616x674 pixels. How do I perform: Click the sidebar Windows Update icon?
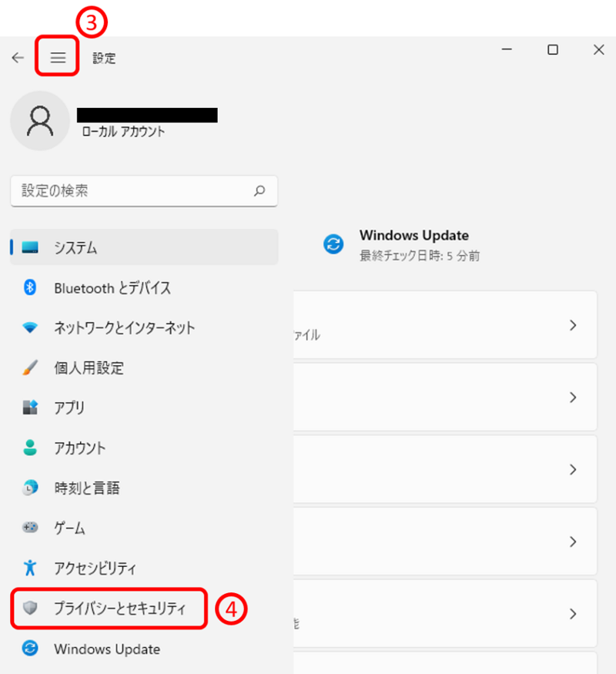(30, 649)
